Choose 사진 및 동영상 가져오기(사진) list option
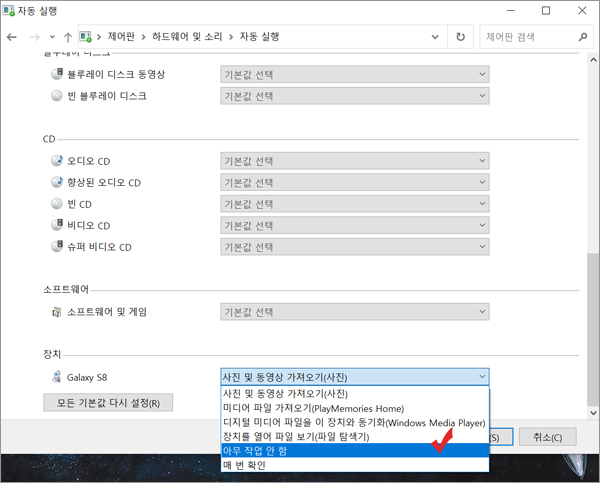The image size is (600, 483). click(355, 393)
